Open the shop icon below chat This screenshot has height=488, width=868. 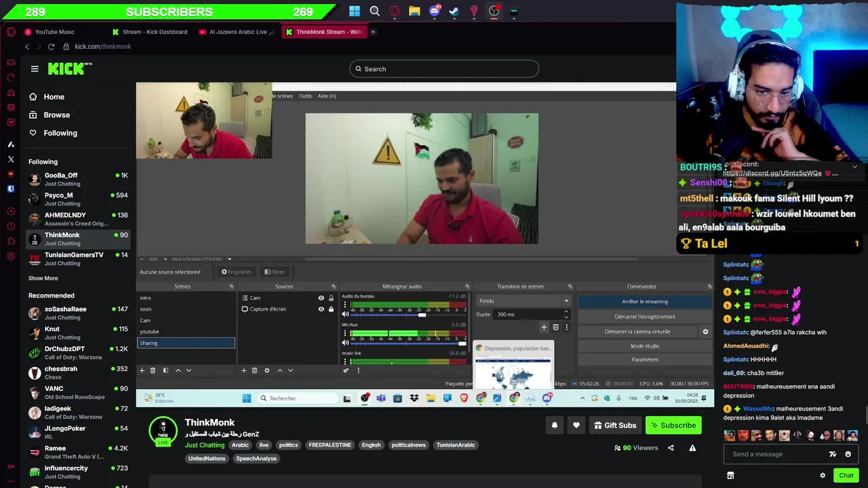730,475
